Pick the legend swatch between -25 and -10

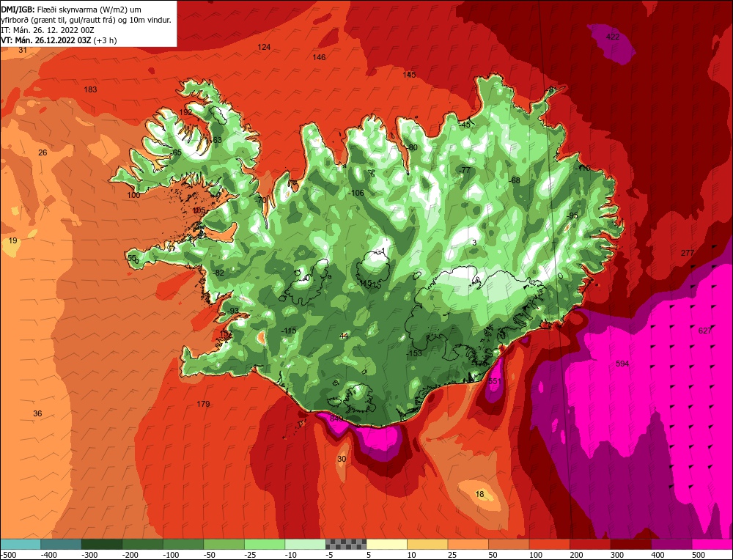(x=265, y=544)
